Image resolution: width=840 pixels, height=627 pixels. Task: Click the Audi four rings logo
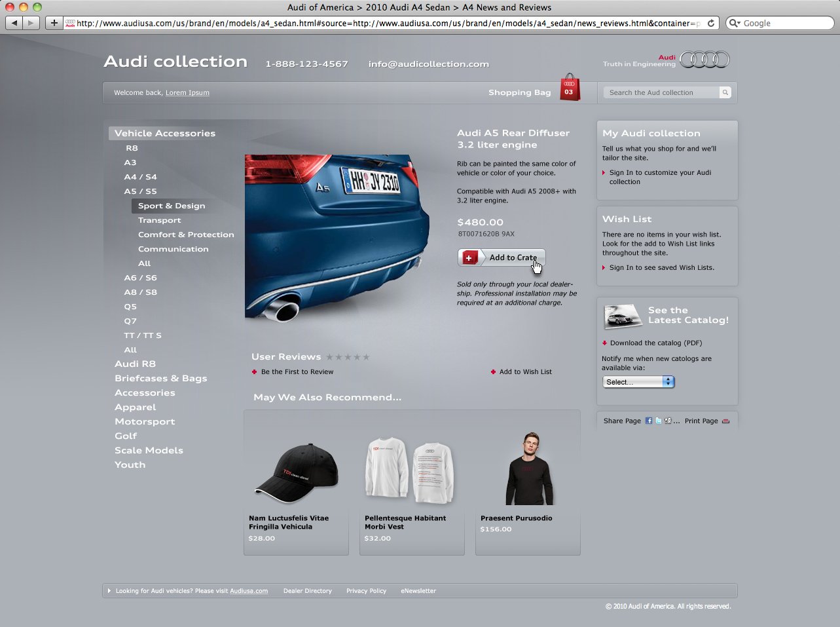[x=704, y=60]
